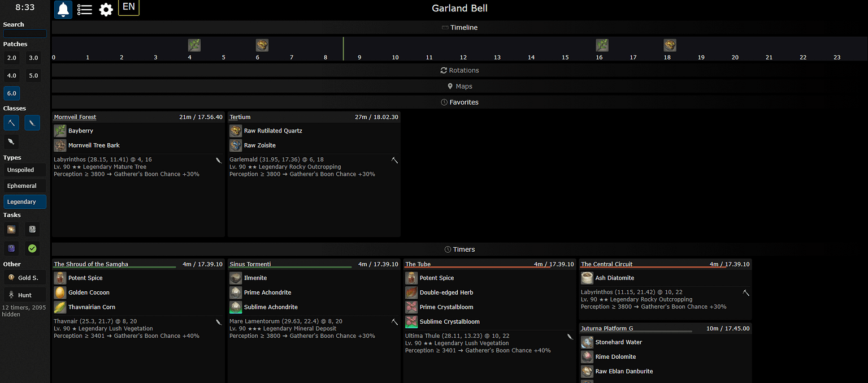Click the Hunt filter button
Screen dimensions: 868x383
(25, 295)
